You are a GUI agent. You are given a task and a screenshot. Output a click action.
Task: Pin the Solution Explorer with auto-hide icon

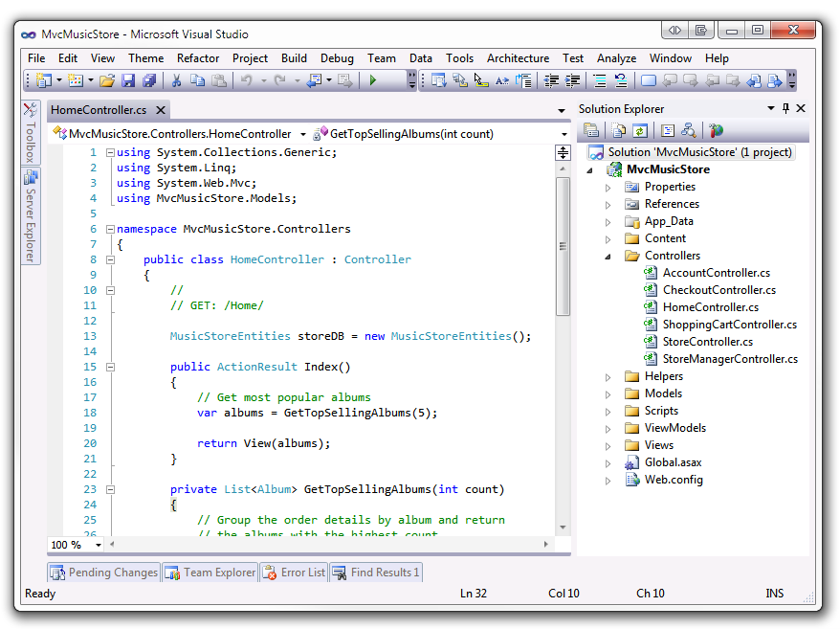tap(785, 108)
